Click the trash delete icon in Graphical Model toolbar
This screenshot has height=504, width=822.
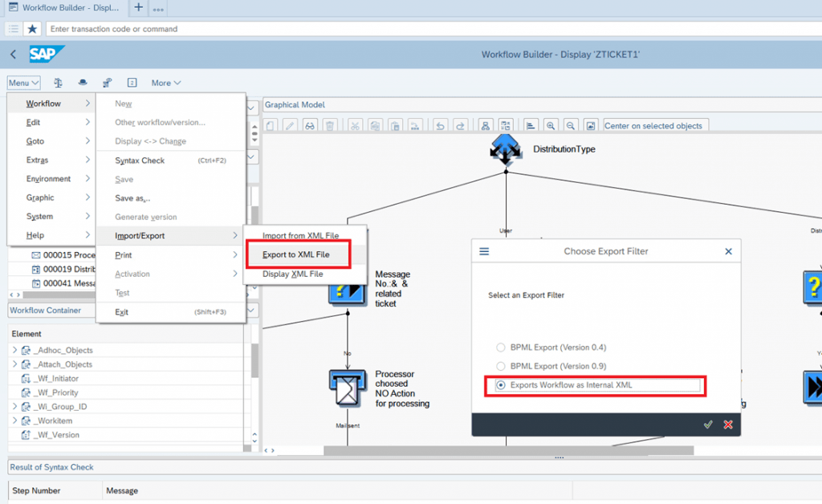click(330, 126)
